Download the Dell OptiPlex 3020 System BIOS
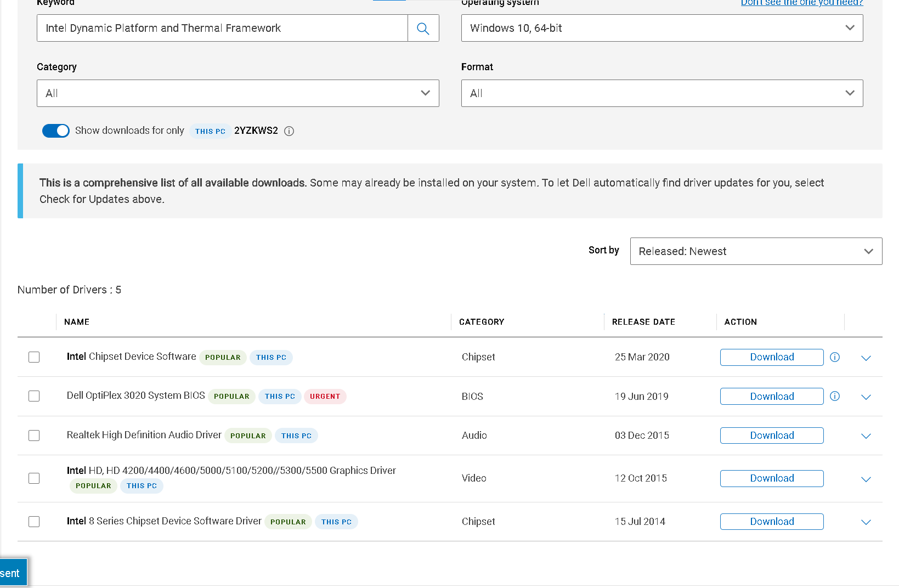The image size is (899, 588). click(771, 396)
